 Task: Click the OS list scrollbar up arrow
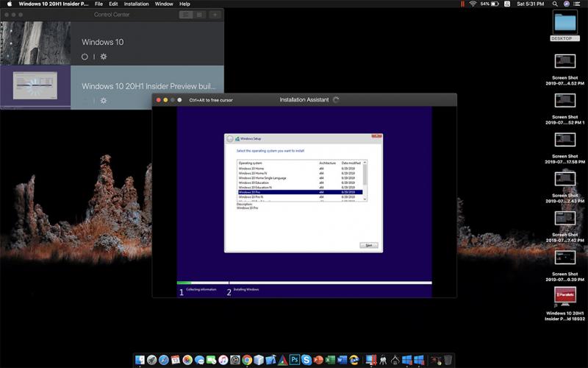click(365, 163)
